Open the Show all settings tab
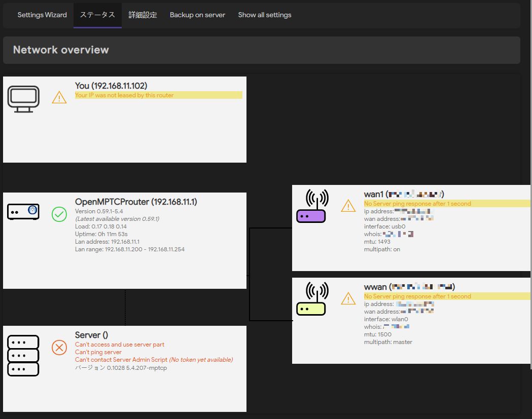 pyautogui.click(x=265, y=15)
